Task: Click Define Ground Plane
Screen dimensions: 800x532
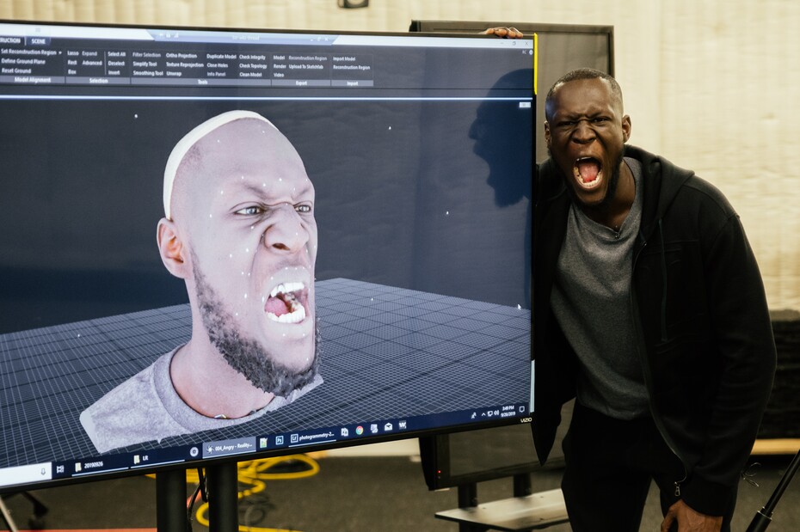Action: [x=23, y=61]
